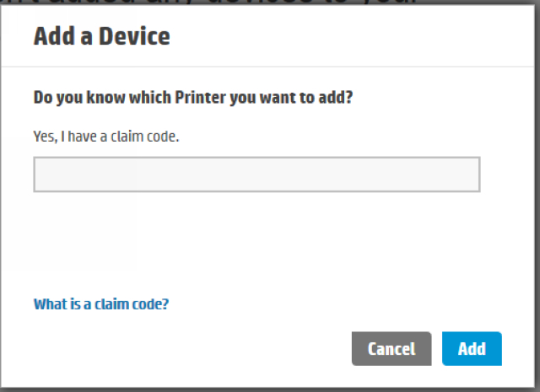
Task: Click the blank dialog area left of Cancel
Action: [x=211, y=348]
